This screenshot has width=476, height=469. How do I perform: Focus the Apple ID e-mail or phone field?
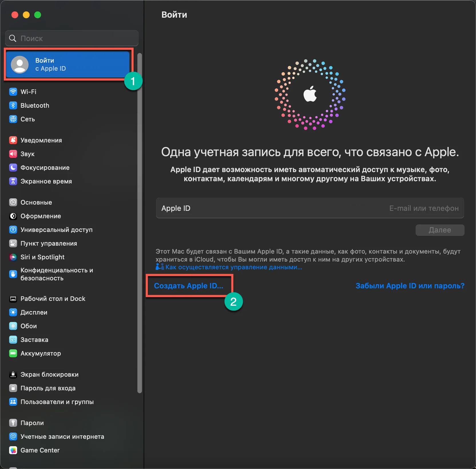tap(310, 208)
